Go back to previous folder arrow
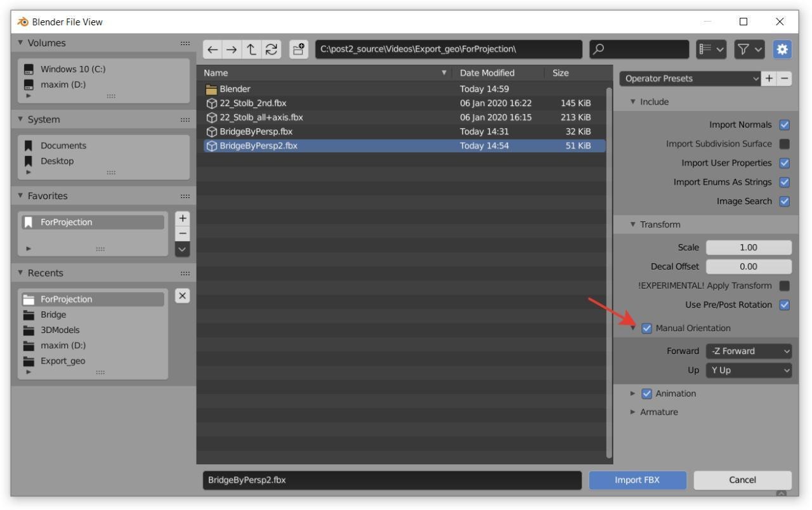 click(x=213, y=50)
